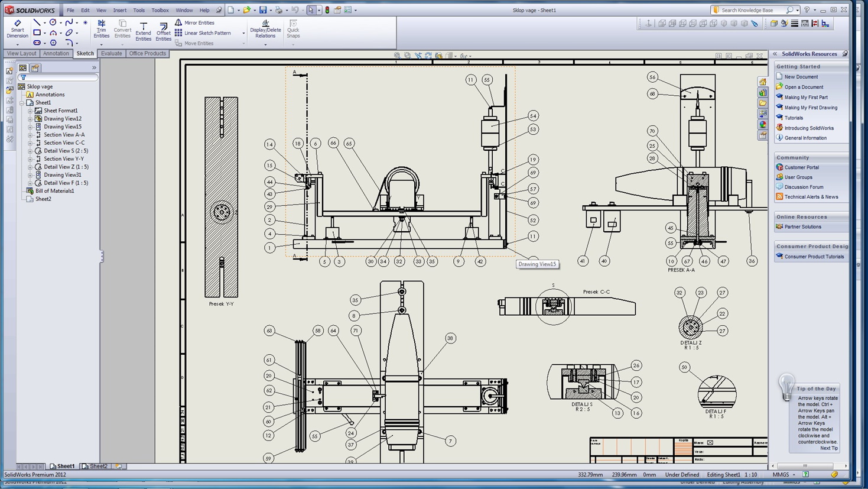Collapse the Sheet1 tree node
Image resolution: width=868 pixels, height=489 pixels.
pyautogui.click(x=22, y=103)
